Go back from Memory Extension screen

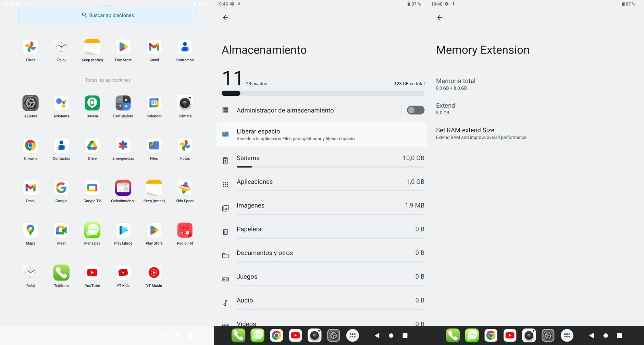pos(440,18)
